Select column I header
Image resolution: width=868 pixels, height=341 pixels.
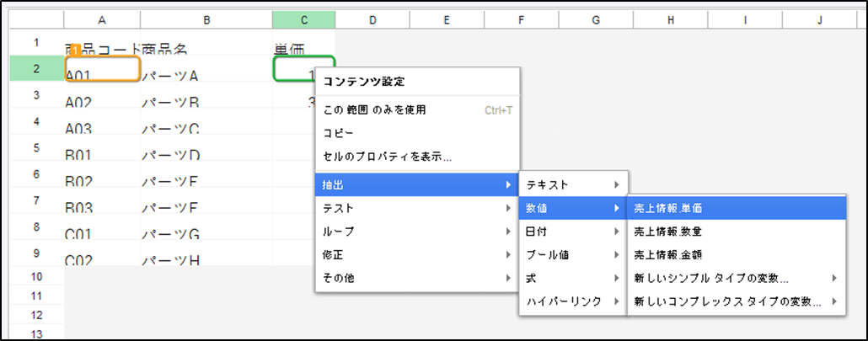pos(745,20)
